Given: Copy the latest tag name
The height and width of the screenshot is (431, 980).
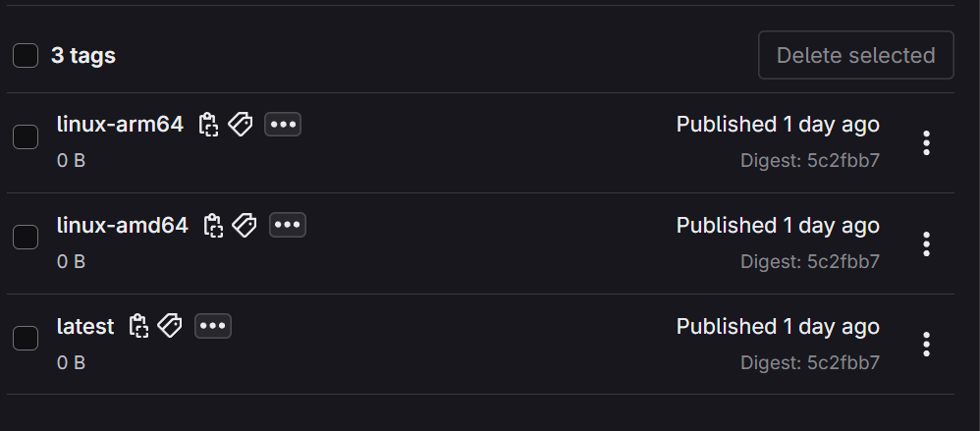Looking at the screenshot, I should click(138, 326).
